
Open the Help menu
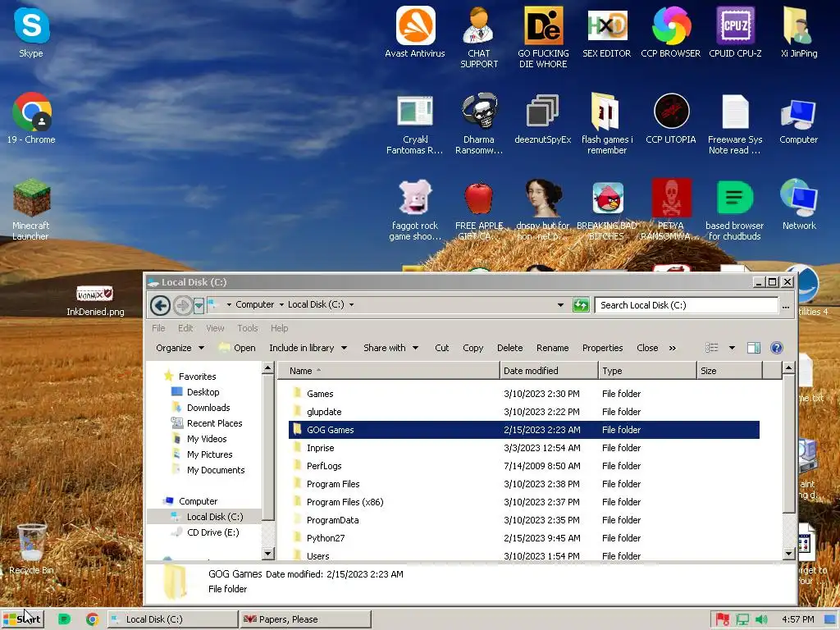click(279, 328)
